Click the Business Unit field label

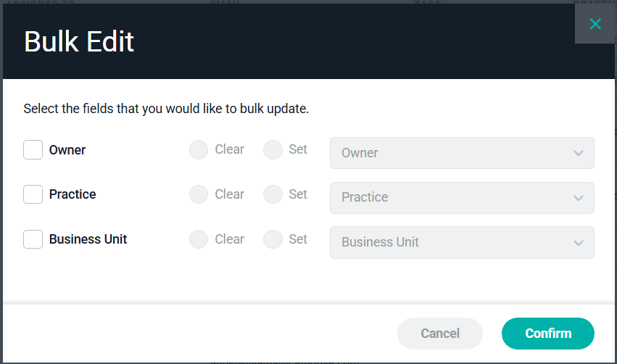pos(88,239)
